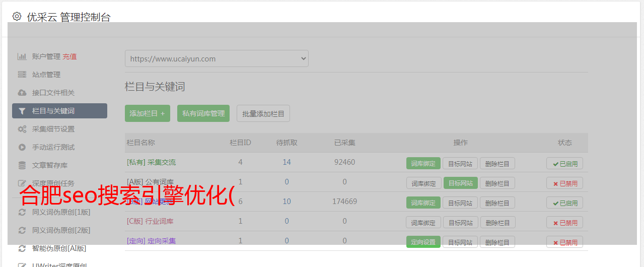Open the [C版] 行业词库 column link
The height and width of the screenshot is (267, 644).
(150, 221)
